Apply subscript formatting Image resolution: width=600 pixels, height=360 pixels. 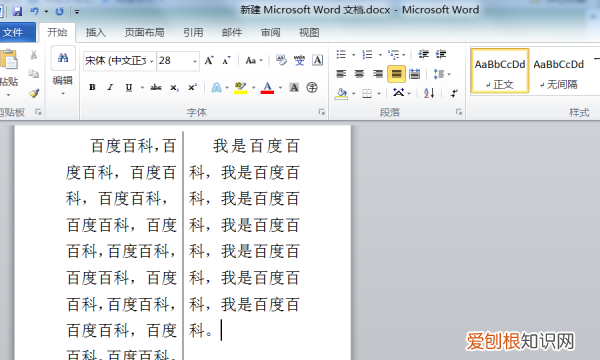(x=174, y=88)
